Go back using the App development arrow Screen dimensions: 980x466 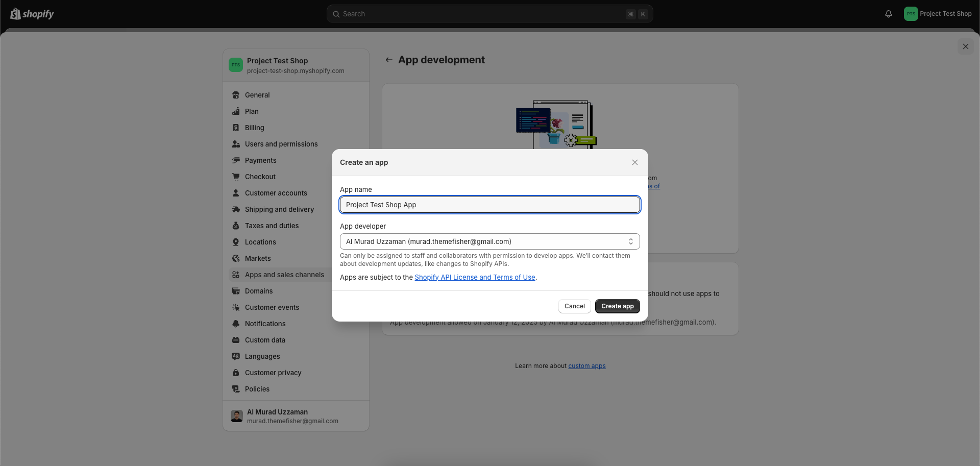[389, 60]
